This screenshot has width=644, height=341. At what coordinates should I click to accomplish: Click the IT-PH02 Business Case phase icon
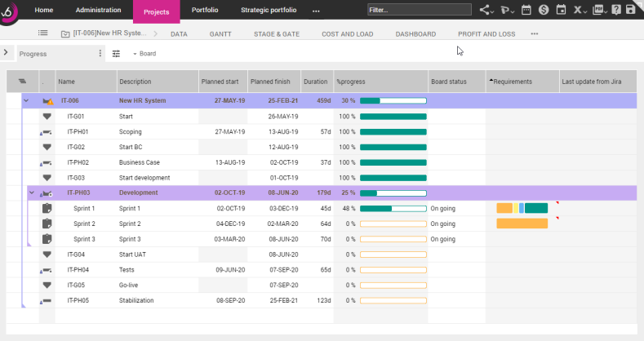[x=47, y=163]
